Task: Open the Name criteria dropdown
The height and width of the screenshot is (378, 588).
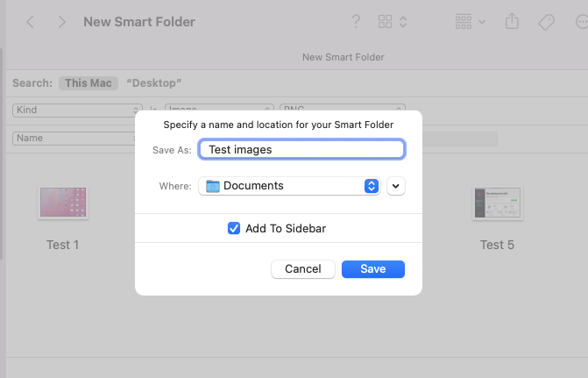Action: click(x=74, y=139)
